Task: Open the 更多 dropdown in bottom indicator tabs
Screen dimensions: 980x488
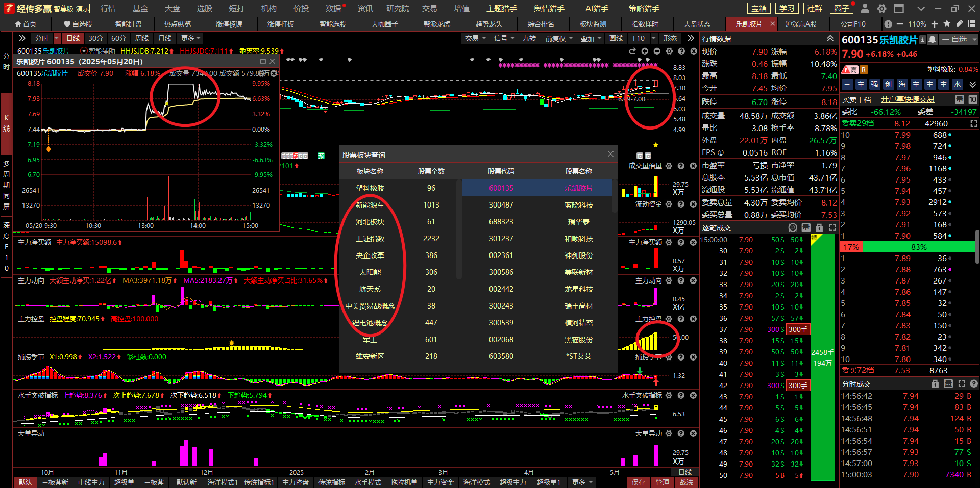Action: [x=582, y=482]
